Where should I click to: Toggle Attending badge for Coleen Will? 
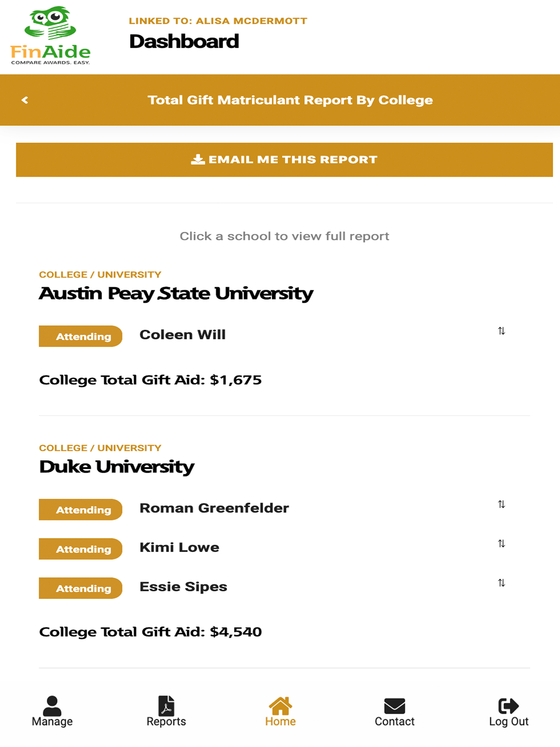point(80,336)
